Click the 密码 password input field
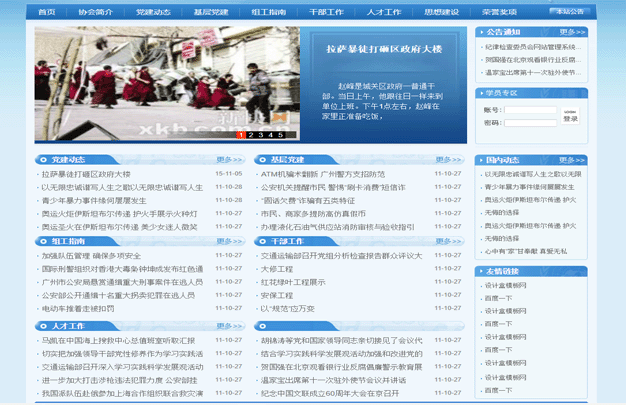The image size is (626, 405). 530,123
